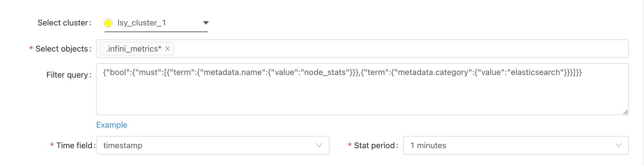Click the yellow cluster health status dot
The height and width of the screenshot is (165, 644).
[x=108, y=23]
